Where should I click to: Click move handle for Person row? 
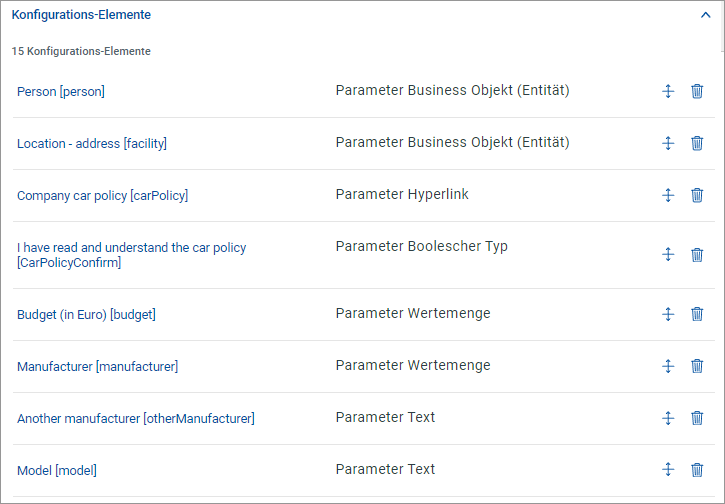669,91
